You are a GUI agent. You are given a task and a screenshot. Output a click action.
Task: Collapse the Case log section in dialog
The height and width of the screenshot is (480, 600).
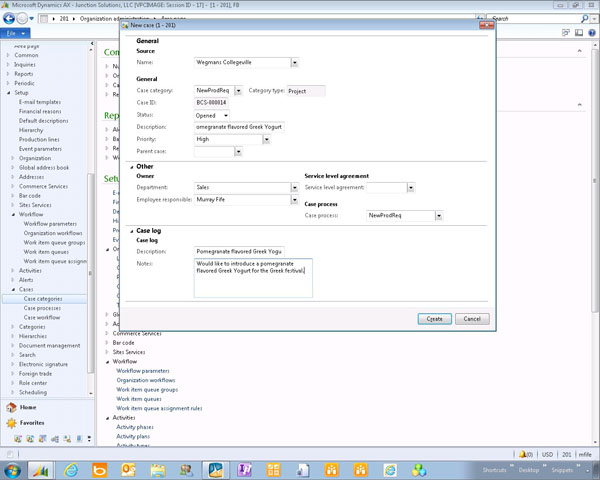132,231
